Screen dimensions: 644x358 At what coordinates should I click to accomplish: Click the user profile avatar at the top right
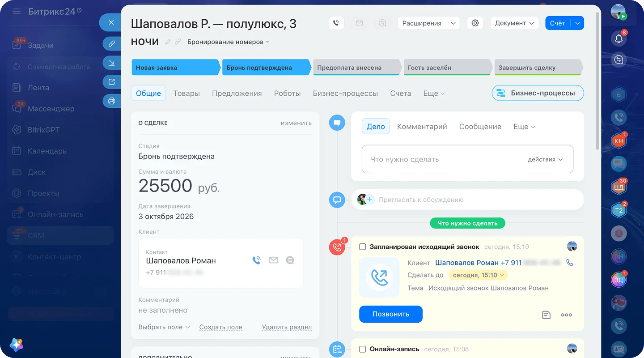(x=619, y=12)
